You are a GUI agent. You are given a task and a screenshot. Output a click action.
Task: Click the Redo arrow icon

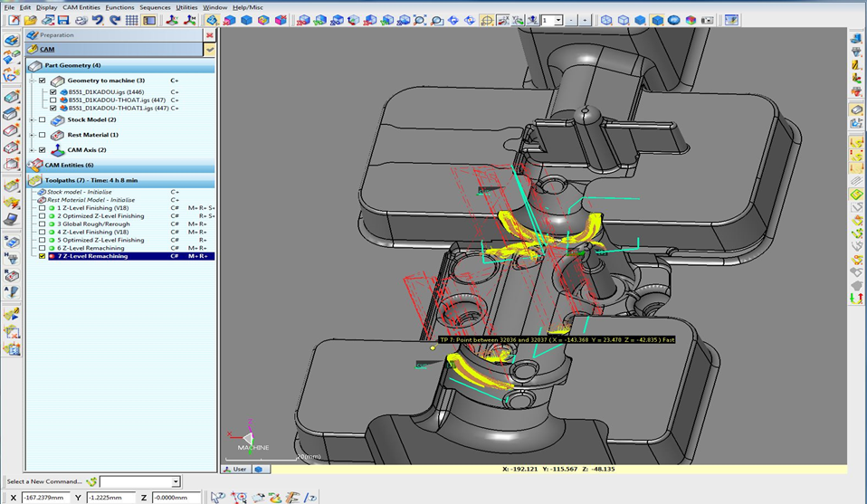[115, 20]
